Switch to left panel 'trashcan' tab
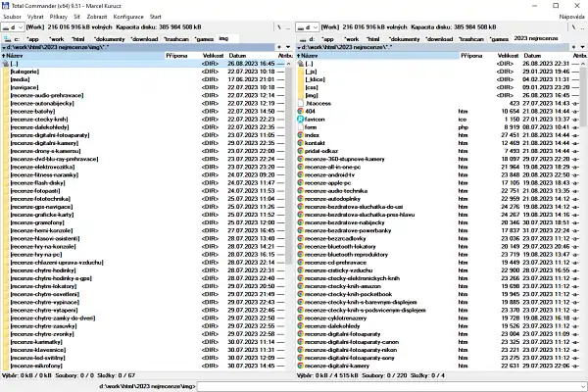 pos(175,39)
